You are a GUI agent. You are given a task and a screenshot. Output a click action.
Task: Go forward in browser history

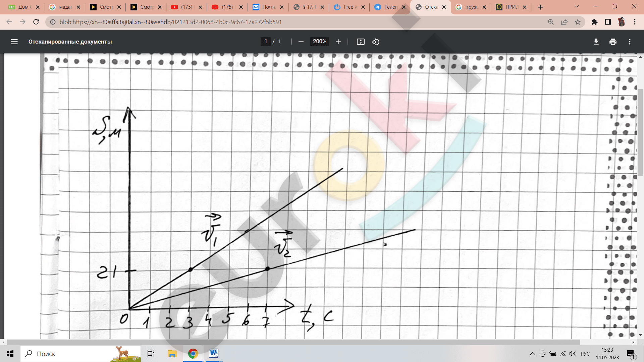[22, 22]
